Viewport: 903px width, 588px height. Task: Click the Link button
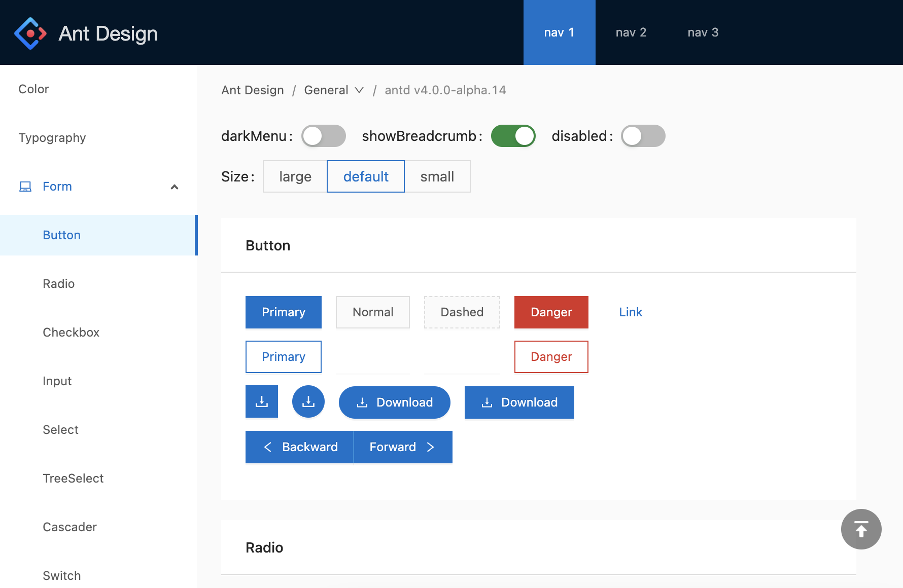coord(631,312)
